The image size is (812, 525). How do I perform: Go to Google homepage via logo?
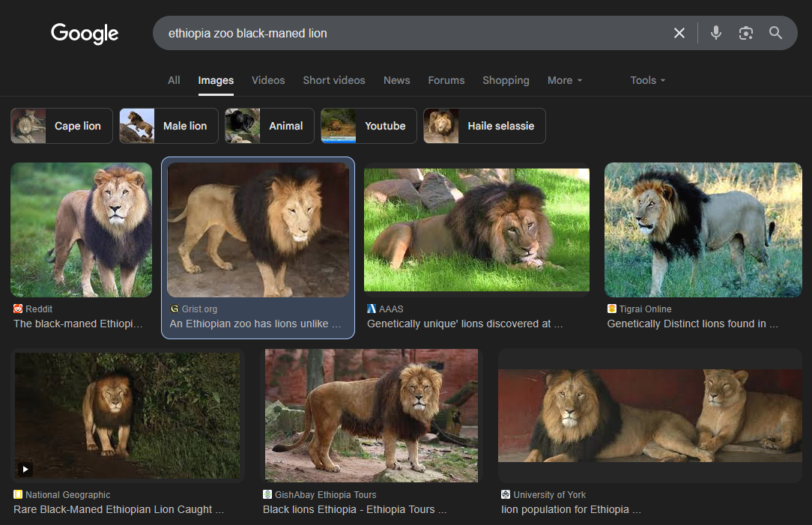85,34
